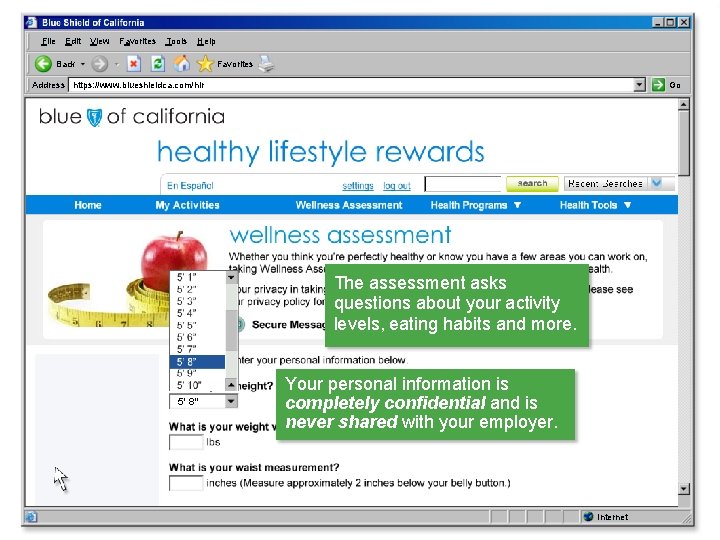The image size is (720, 540).
Task: Click the green Go arrow icon
Action: [658, 85]
